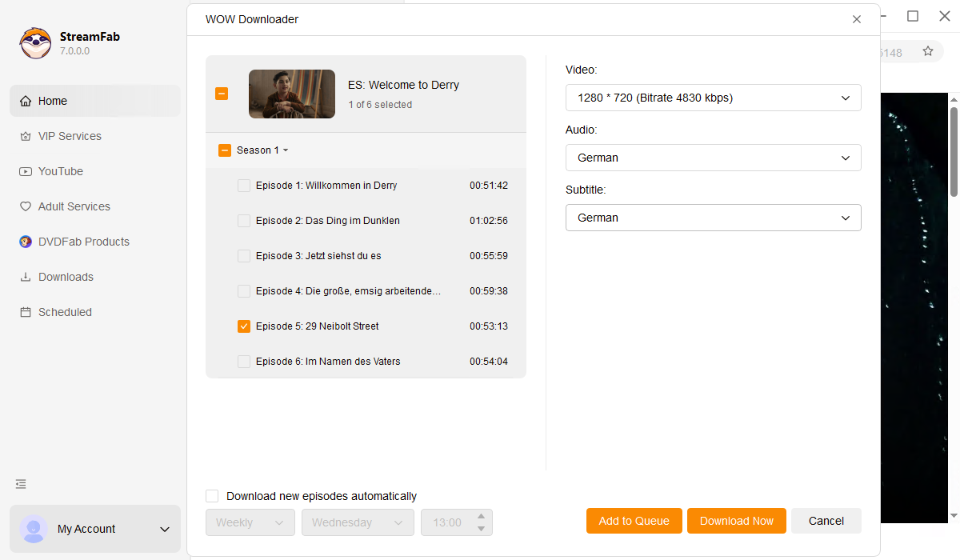The image size is (960, 560).
Task: Open the Audio language dropdown
Action: [x=713, y=158]
